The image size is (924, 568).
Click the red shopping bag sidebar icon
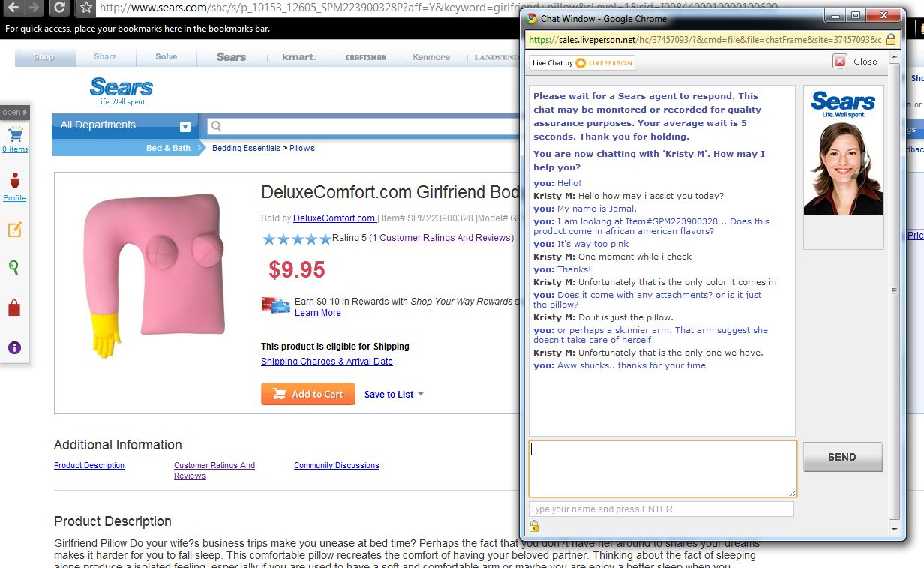pos(14,308)
